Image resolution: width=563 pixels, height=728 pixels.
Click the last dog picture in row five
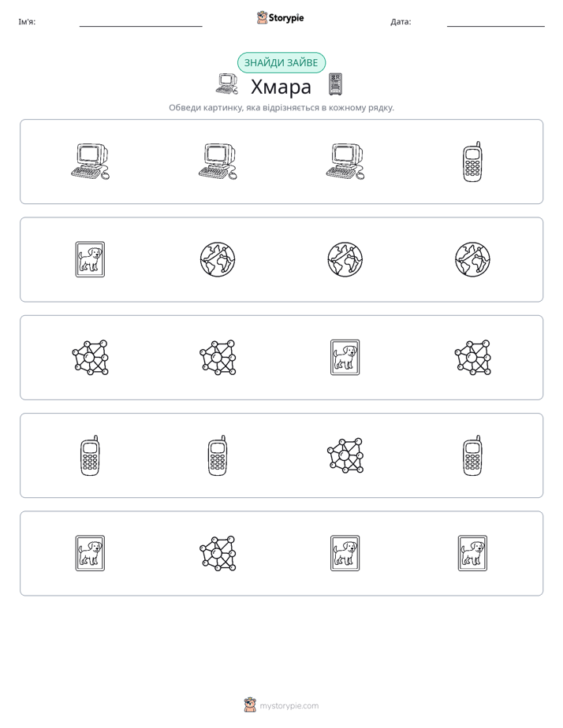tap(472, 553)
